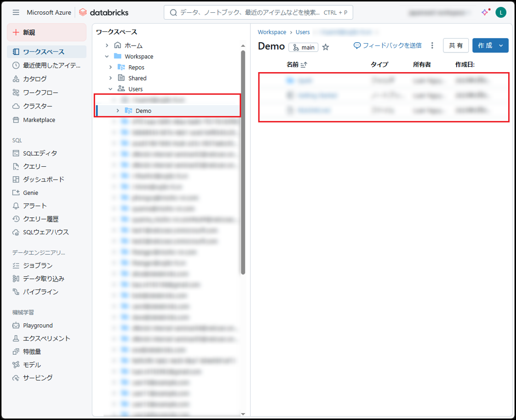The image size is (516, 420).
Task: Expand the Repos tree node
Action: click(110, 67)
